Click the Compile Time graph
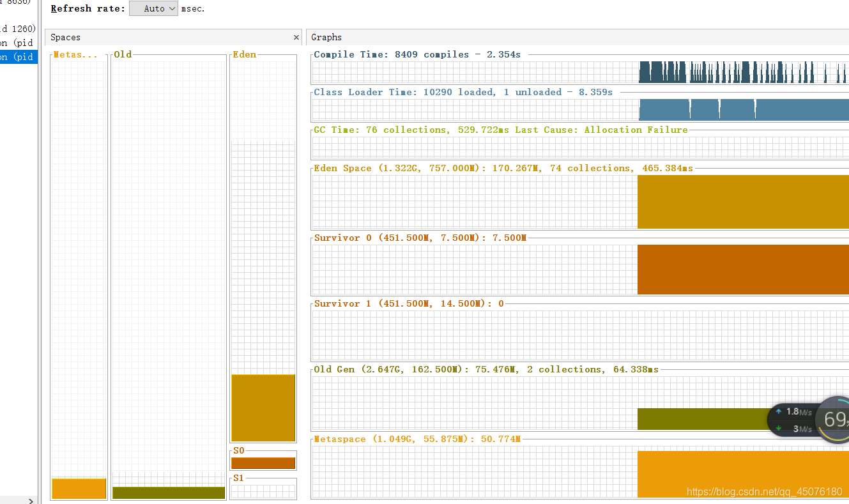This screenshot has width=849, height=504. coord(580,72)
